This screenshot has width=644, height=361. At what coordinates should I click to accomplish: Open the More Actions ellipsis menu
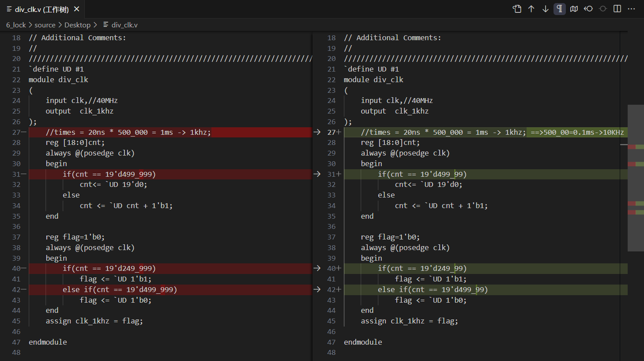pos(632,9)
